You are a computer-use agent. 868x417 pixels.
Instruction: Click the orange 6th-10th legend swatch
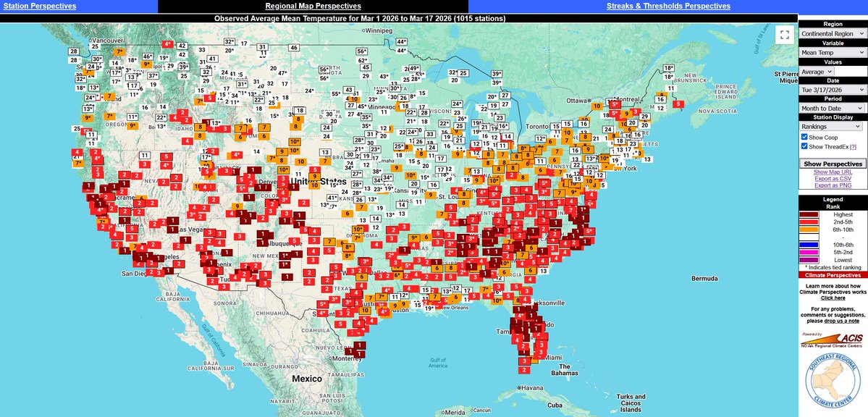click(810, 229)
